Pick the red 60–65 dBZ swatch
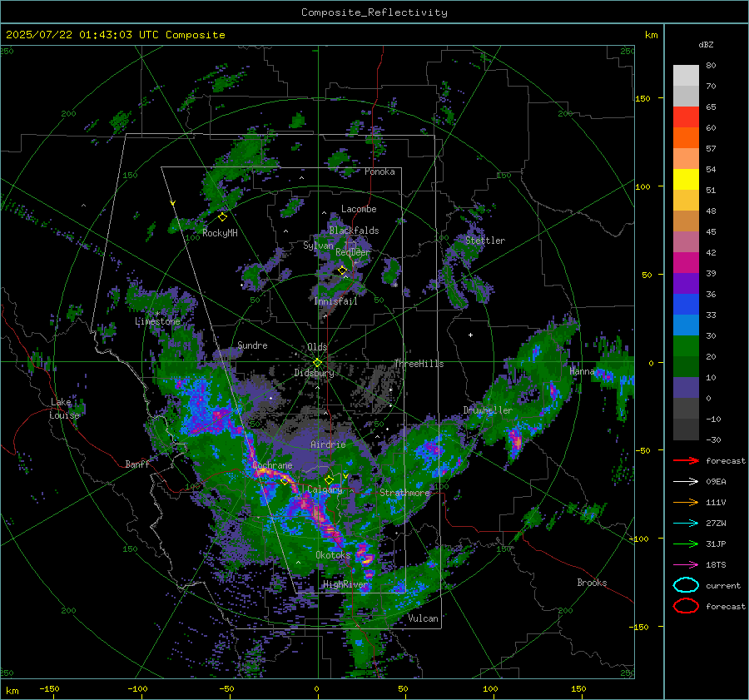The image size is (749, 700). pos(686,117)
